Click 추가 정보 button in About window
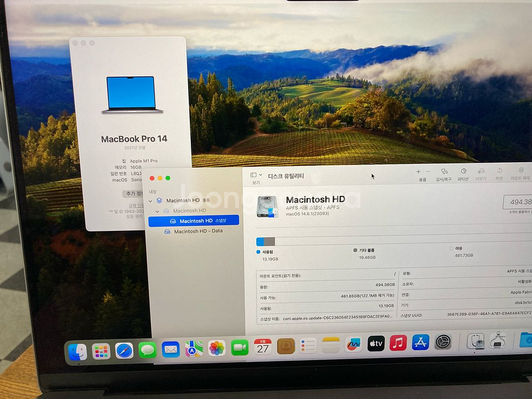 (134, 194)
